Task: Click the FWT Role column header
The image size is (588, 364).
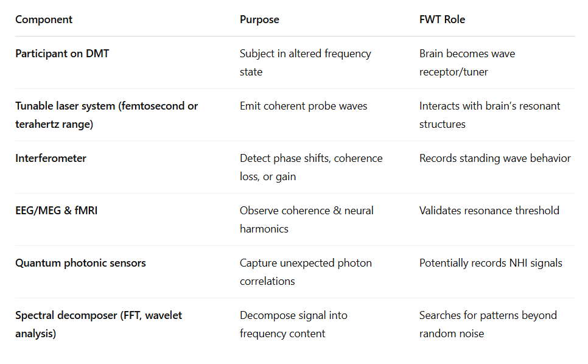Action: [x=442, y=19]
